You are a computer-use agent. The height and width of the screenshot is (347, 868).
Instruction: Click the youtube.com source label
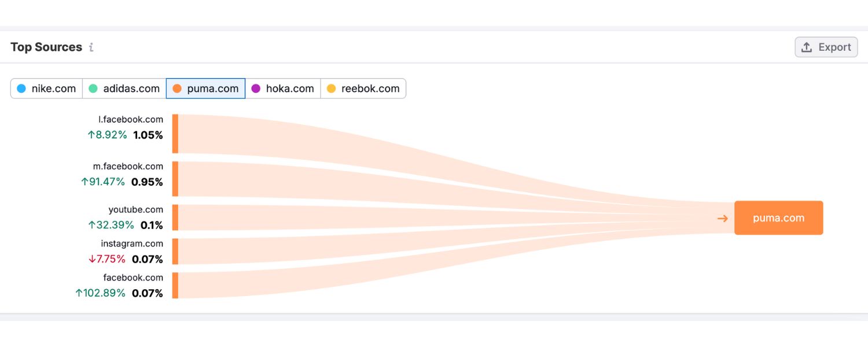point(135,210)
